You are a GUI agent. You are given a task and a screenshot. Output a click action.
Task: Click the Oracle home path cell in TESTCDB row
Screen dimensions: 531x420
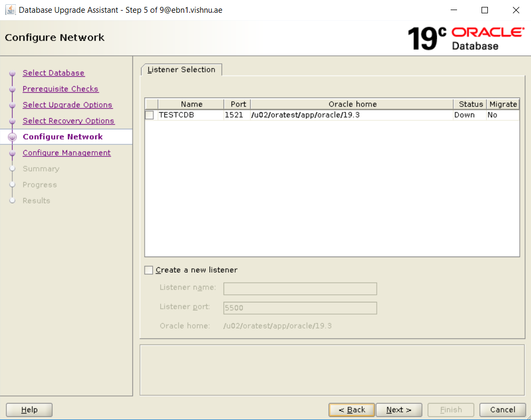click(352, 115)
